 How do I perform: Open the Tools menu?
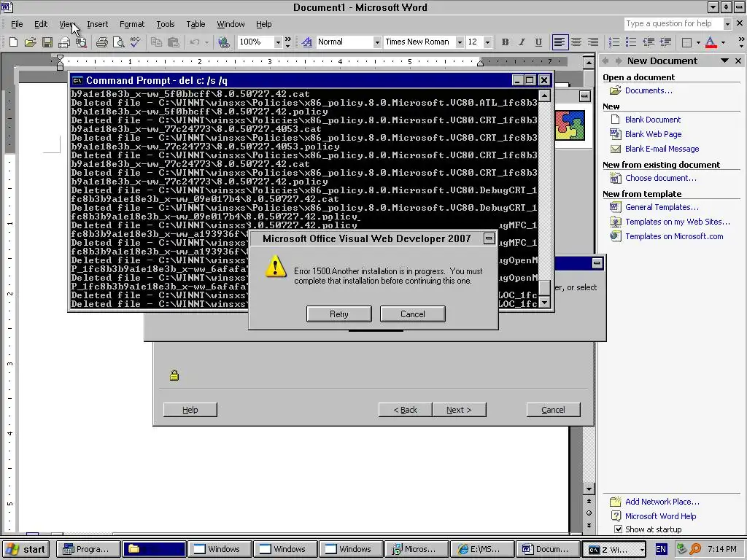(x=166, y=24)
